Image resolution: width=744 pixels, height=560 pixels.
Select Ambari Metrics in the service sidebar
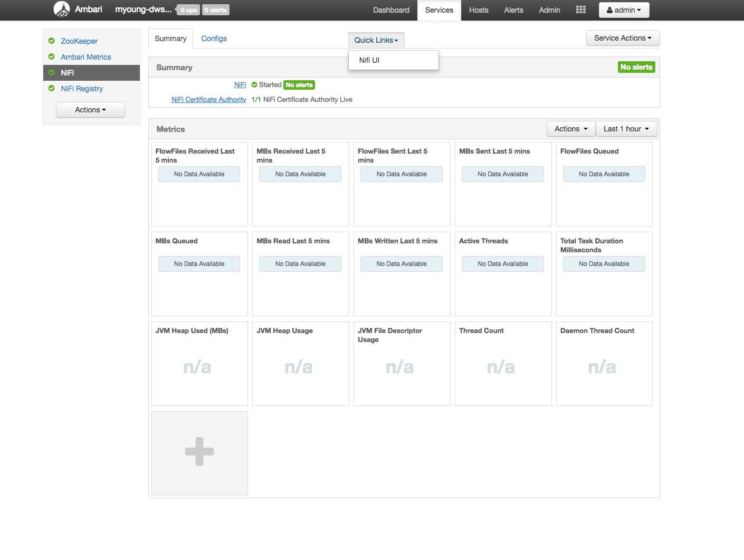point(85,56)
